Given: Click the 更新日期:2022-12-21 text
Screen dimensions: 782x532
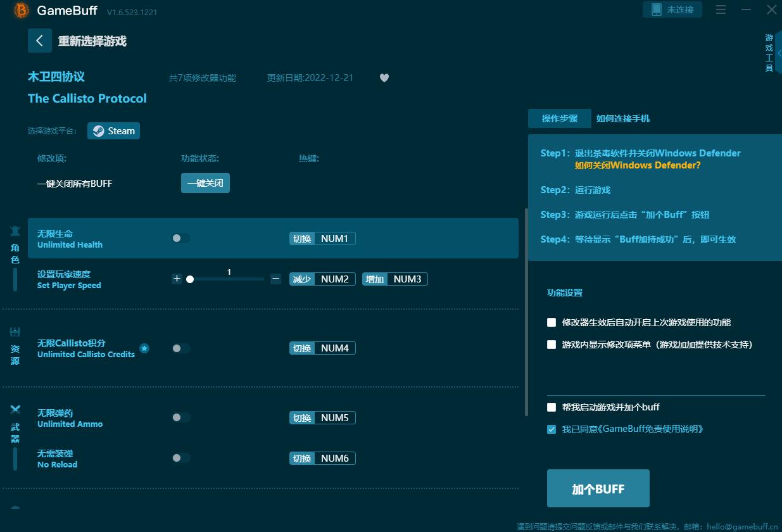Looking at the screenshot, I should coord(310,78).
